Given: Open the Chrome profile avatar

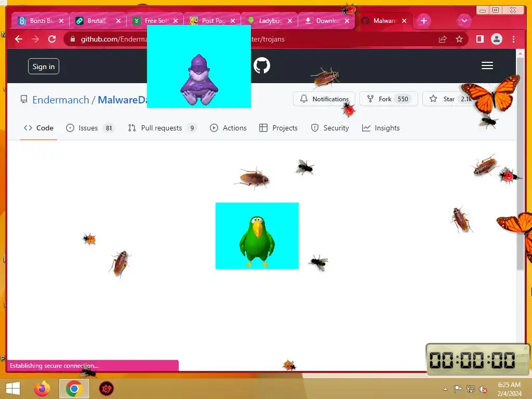Looking at the screenshot, I should click(496, 39).
